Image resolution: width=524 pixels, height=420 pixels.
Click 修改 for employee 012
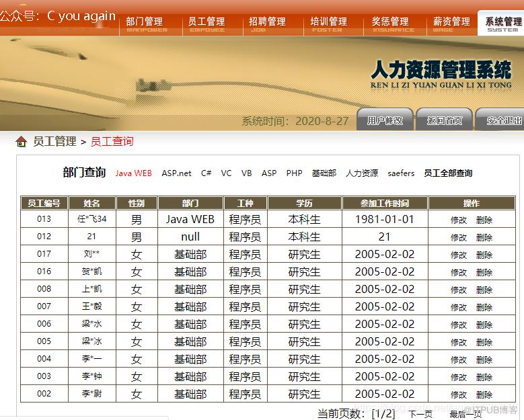tap(459, 237)
